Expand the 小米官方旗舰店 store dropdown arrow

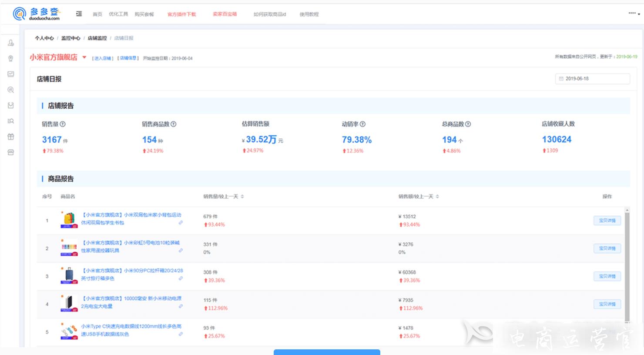coord(84,57)
